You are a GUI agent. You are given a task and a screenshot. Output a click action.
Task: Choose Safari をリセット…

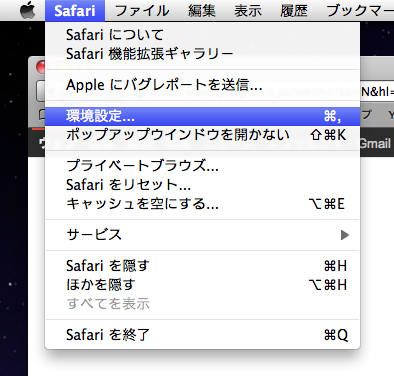click(202, 185)
